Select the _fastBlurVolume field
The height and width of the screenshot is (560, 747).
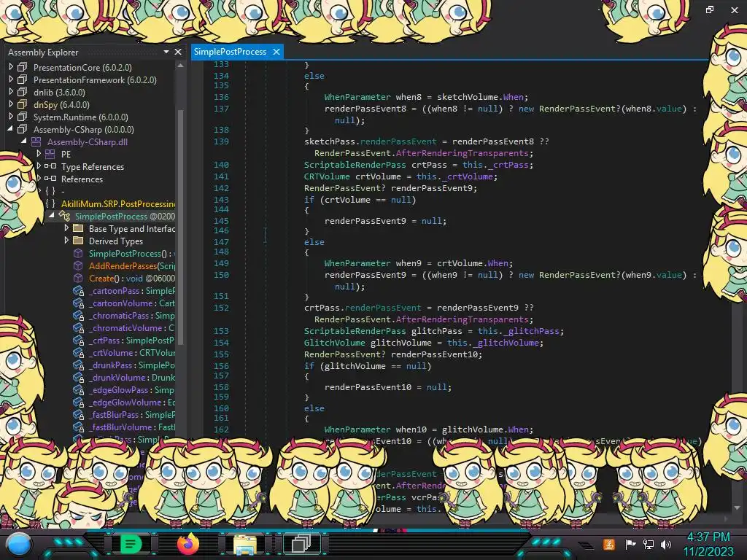click(x=131, y=427)
